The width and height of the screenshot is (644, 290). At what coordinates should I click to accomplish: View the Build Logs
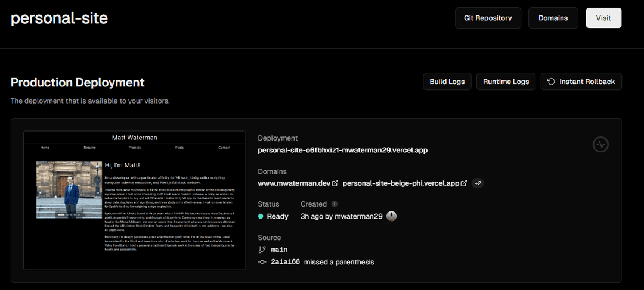tap(447, 81)
